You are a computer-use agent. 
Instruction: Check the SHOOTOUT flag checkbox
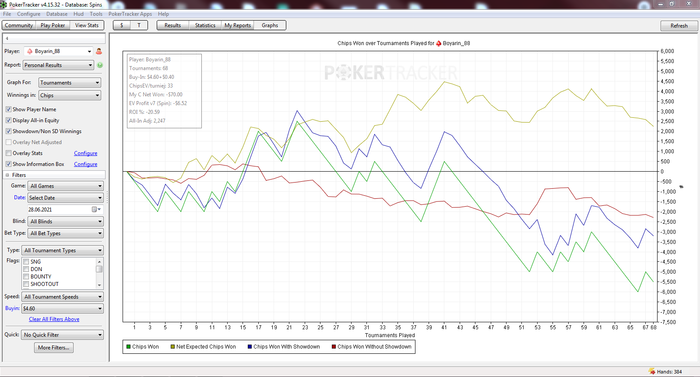pos(26,284)
